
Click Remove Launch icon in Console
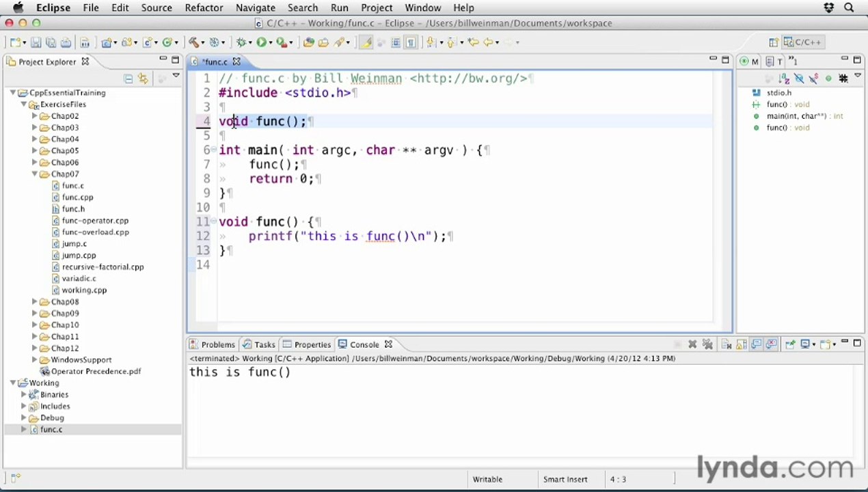tap(692, 344)
